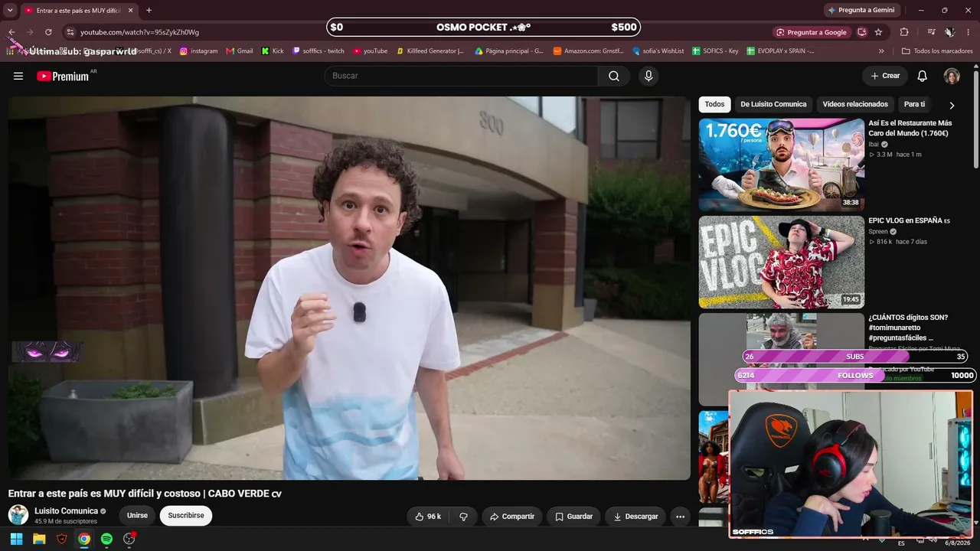Save the video with Guardar
The height and width of the screenshot is (551, 980).
[573, 517]
